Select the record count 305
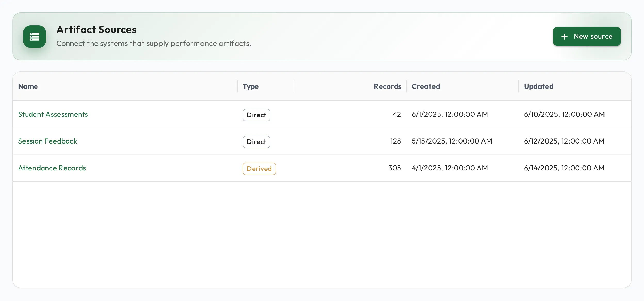Image resolution: width=644 pixels, height=301 pixels. pyautogui.click(x=395, y=168)
